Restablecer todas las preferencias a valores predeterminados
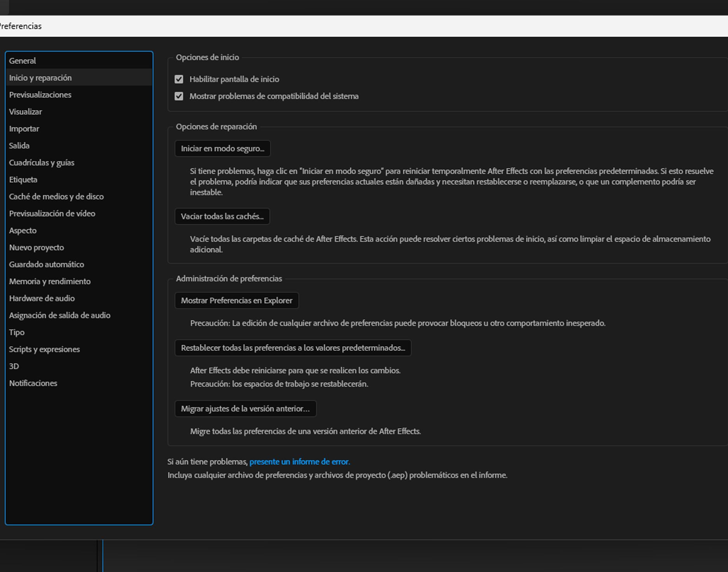Viewport: 728px width, 572px height. pyautogui.click(x=293, y=348)
